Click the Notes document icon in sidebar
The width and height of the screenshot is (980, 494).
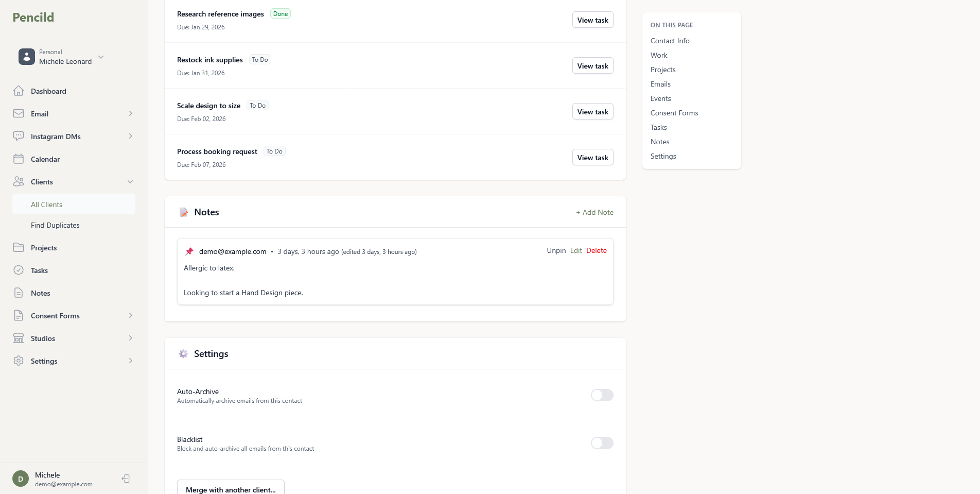pos(19,293)
